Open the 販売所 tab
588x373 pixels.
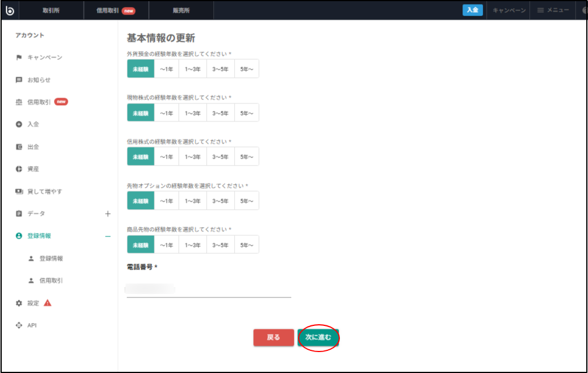point(181,10)
